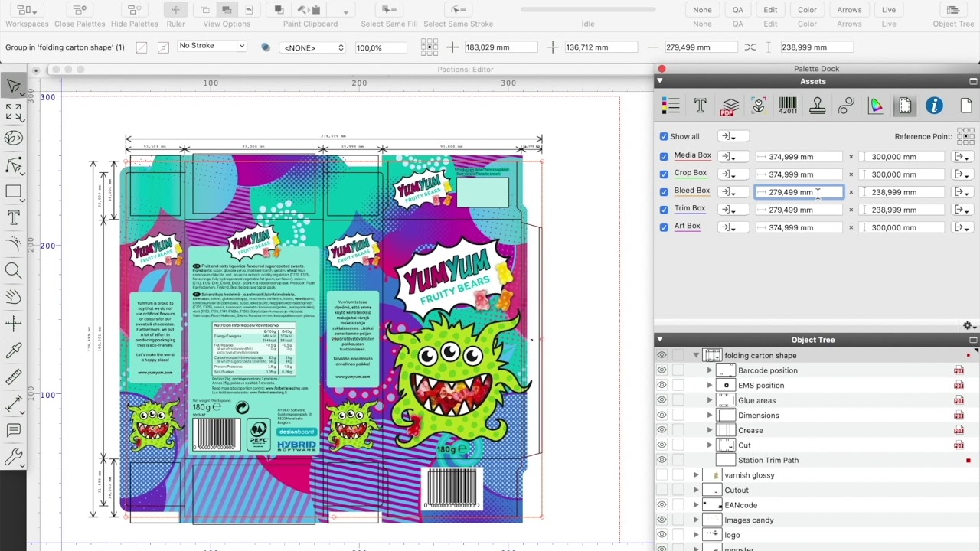This screenshot has width=980, height=551.
Task: Click the None workspace tab
Action: (702, 10)
